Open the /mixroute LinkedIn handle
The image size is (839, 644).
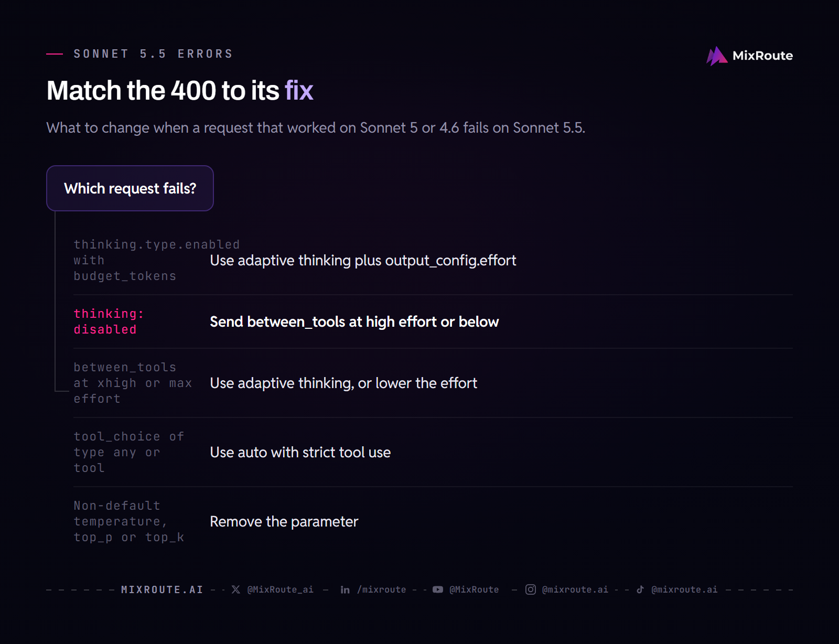382,589
